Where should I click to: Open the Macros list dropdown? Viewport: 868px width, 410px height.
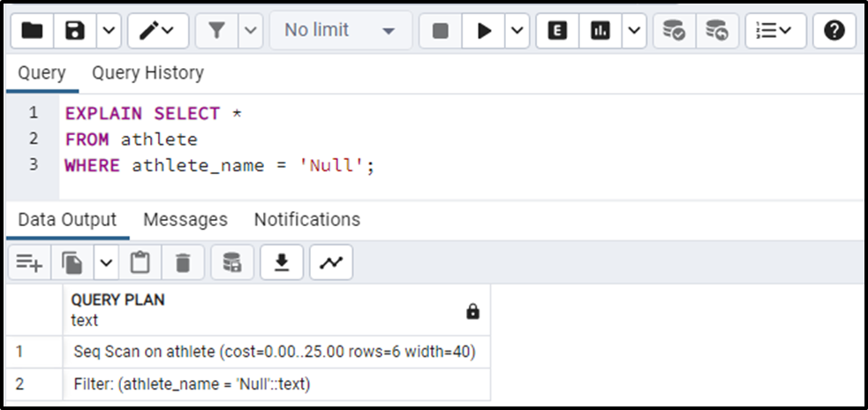tap(775, 31)
